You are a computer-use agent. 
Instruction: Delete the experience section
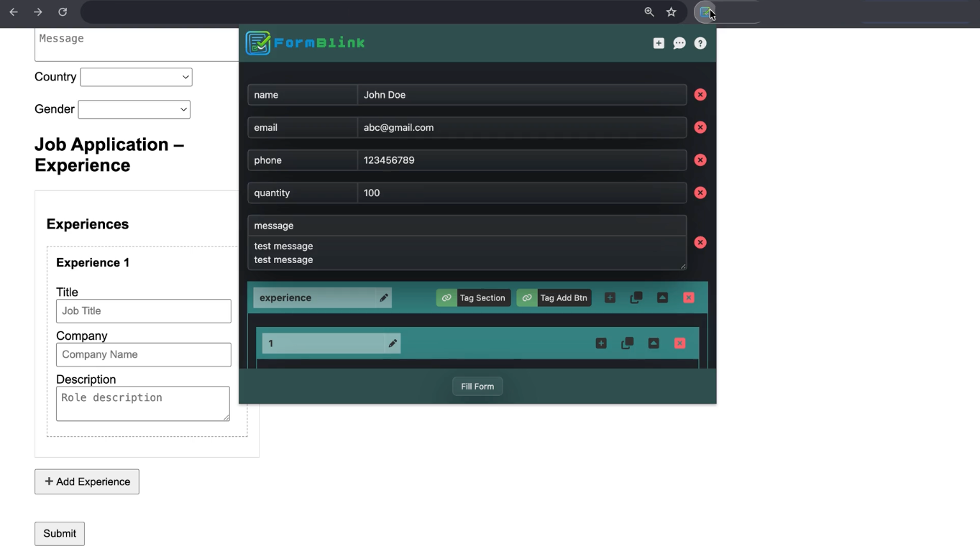[x=689, y=297]
